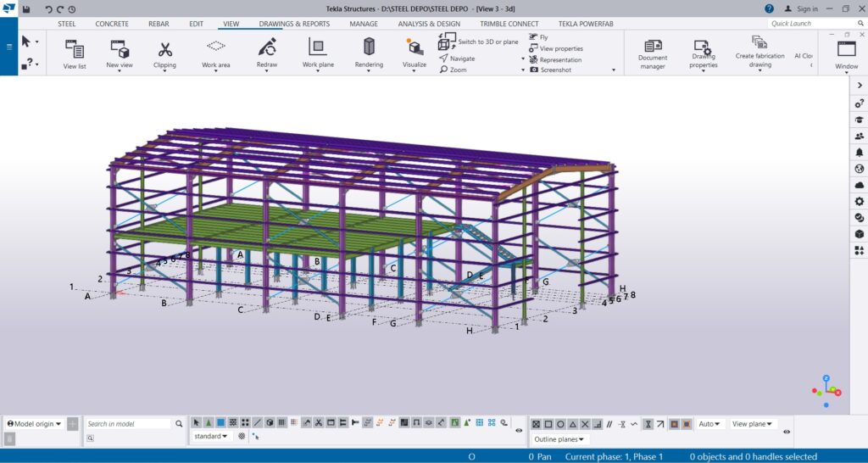Expand the side pane chevron
This screenshot has width=868, height=463.
(860, 86)
